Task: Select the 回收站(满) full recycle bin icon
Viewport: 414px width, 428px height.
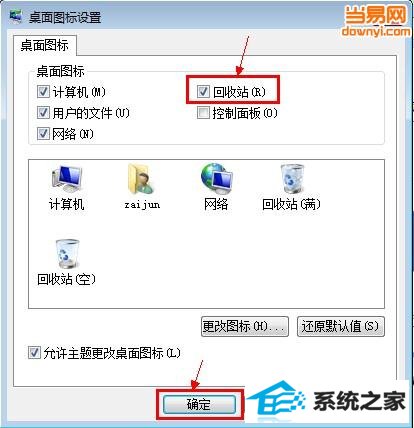Action: click(292, 179)
